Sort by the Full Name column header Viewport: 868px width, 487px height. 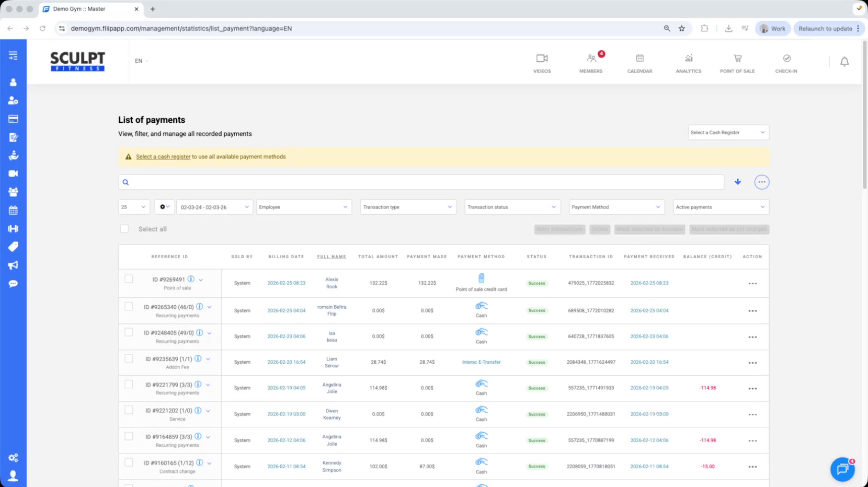332,257
